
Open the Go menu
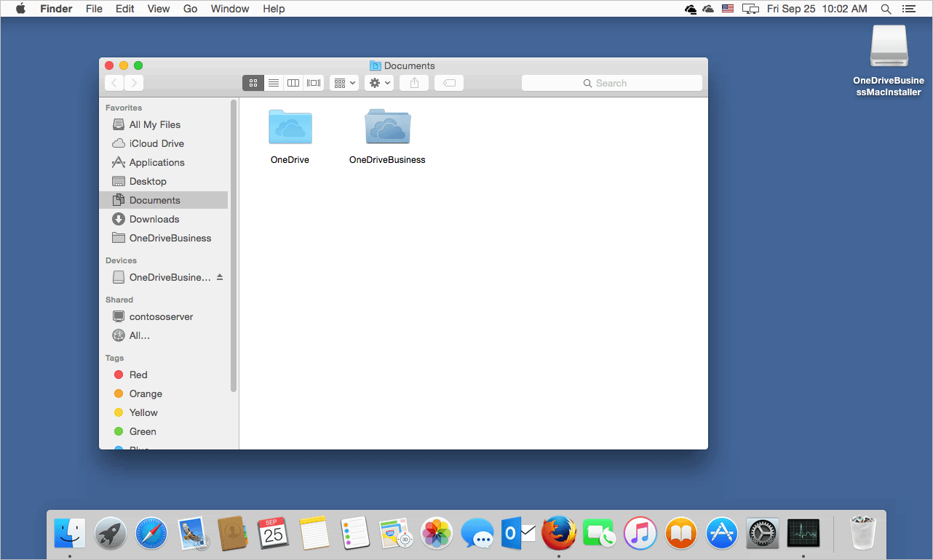(x=191, y=9)
